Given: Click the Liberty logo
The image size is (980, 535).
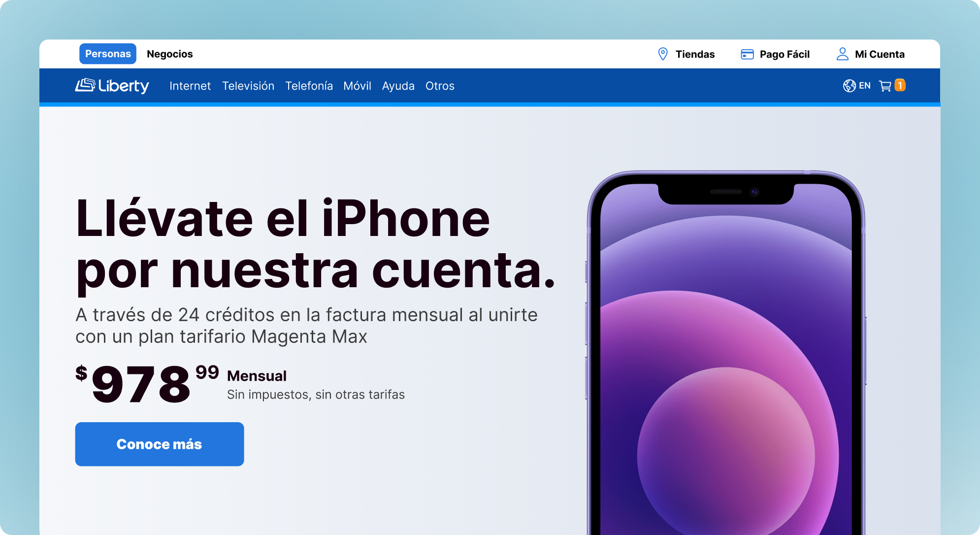Looking at the screenshot, I should [112, 86].
